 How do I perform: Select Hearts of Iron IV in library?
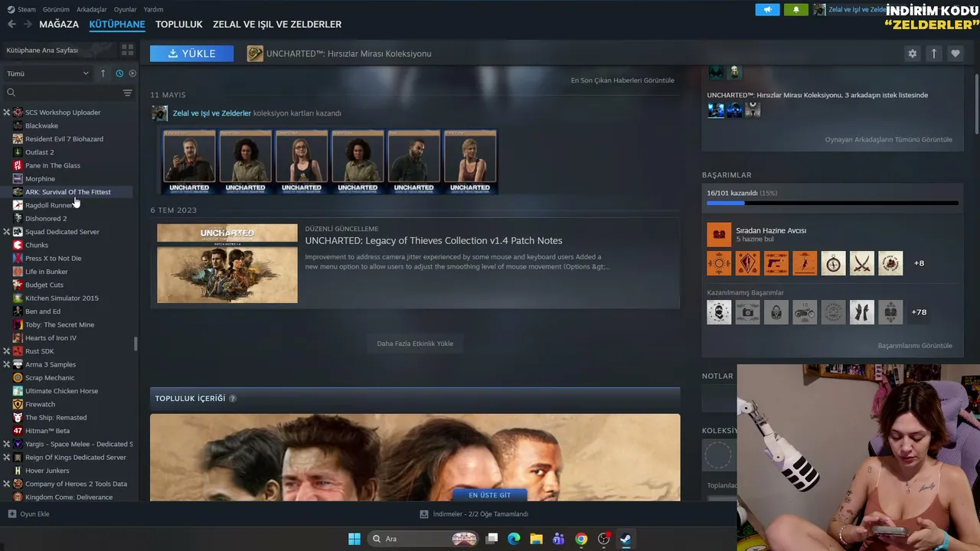pyautogui.click(x=51, y=338)
